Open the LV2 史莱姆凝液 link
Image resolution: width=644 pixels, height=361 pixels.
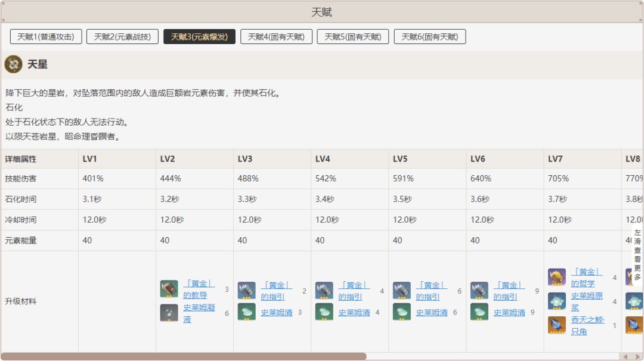pyautogui.click(x=199, y=313)
